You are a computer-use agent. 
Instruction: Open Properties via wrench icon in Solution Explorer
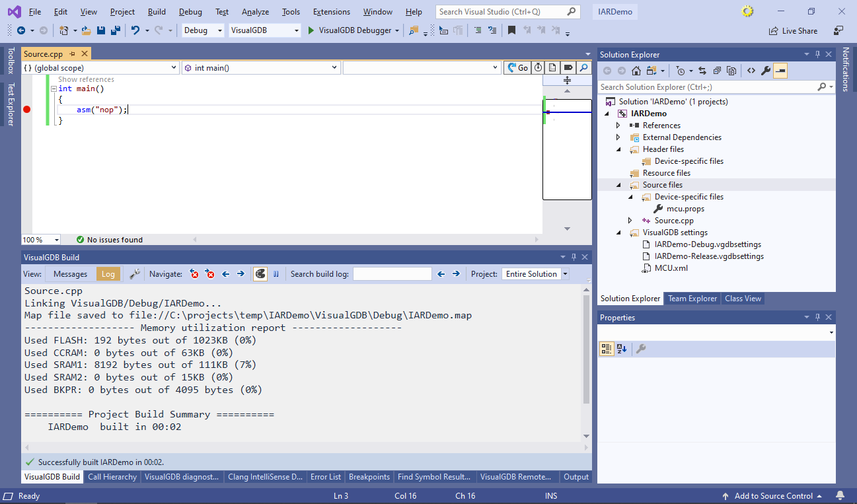coord(765,71)
